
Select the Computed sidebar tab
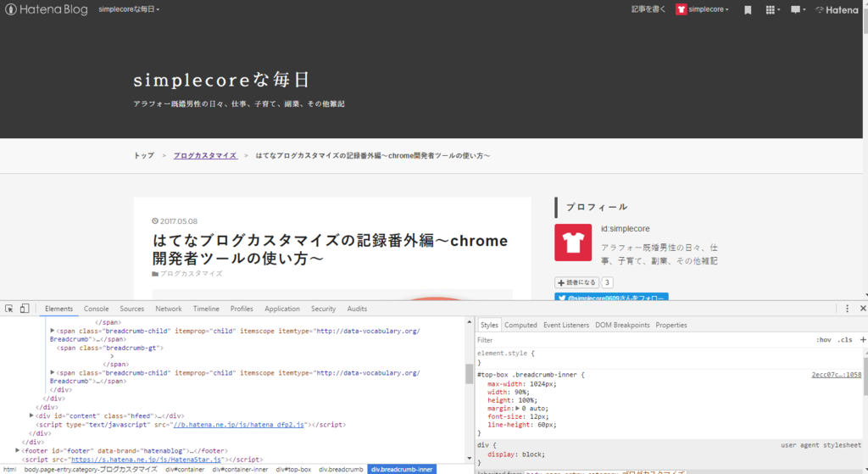[x=520, y=325]
